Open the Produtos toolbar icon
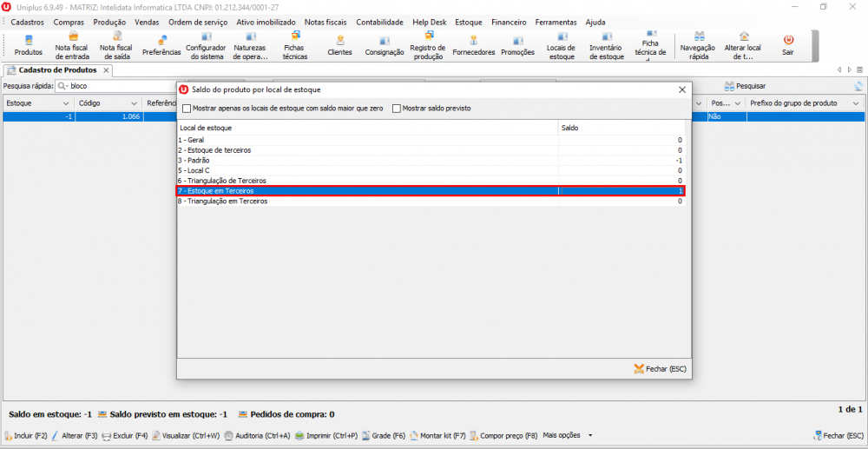 [x=28, y=45]
